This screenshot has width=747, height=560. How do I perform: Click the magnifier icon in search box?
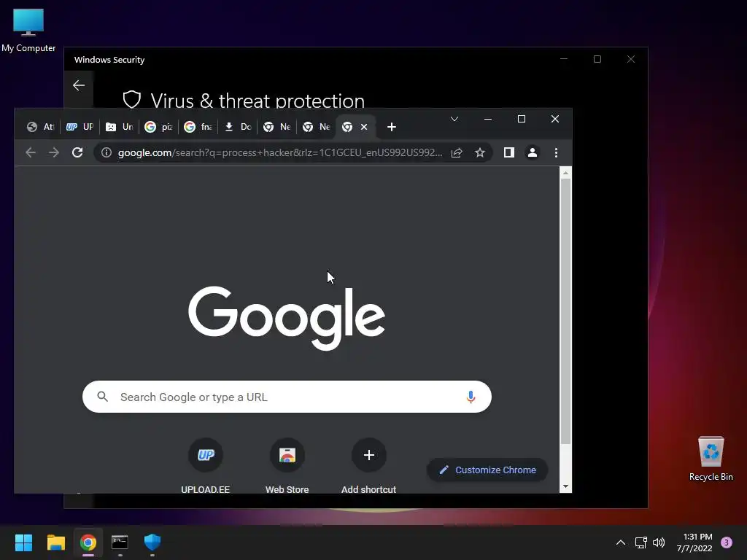[x=102, y=396]
